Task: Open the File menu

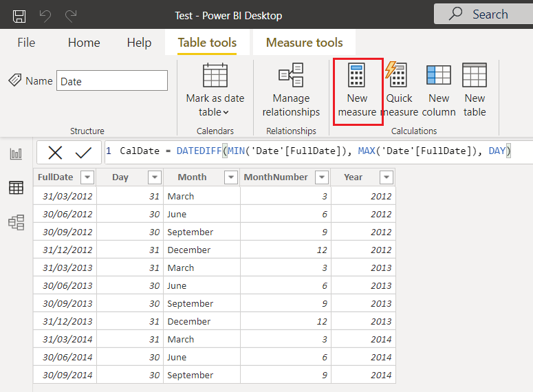Action: tap(26, 43)
